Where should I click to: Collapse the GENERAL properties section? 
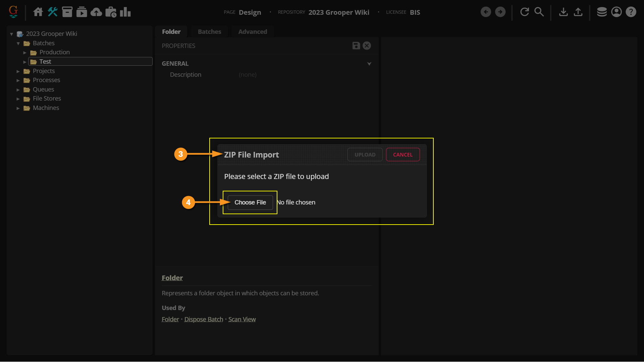pyautogui.click(x=369, y=64)
